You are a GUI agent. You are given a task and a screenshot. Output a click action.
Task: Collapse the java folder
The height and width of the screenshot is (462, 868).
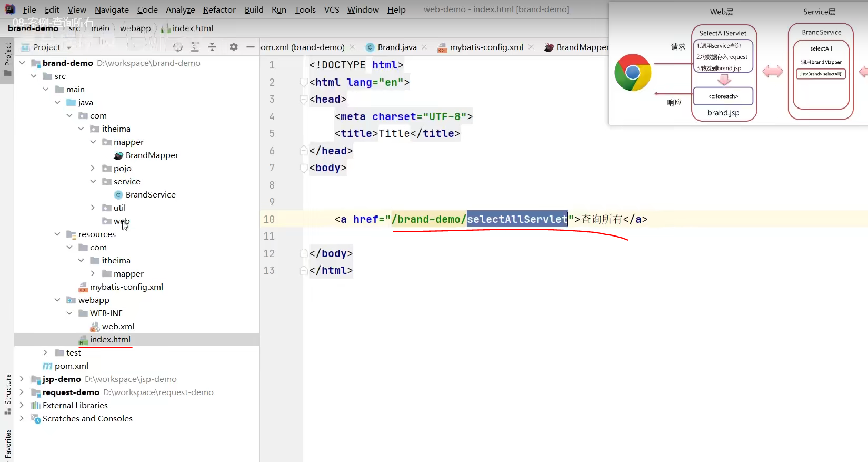(57, 102)
